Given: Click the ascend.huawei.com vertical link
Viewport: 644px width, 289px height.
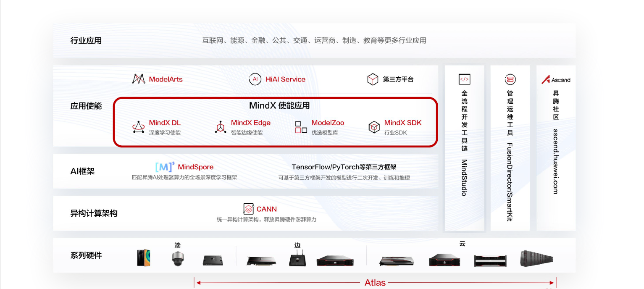Looking at the screenshot, I should pyautogui.click(x=556, y=161).
